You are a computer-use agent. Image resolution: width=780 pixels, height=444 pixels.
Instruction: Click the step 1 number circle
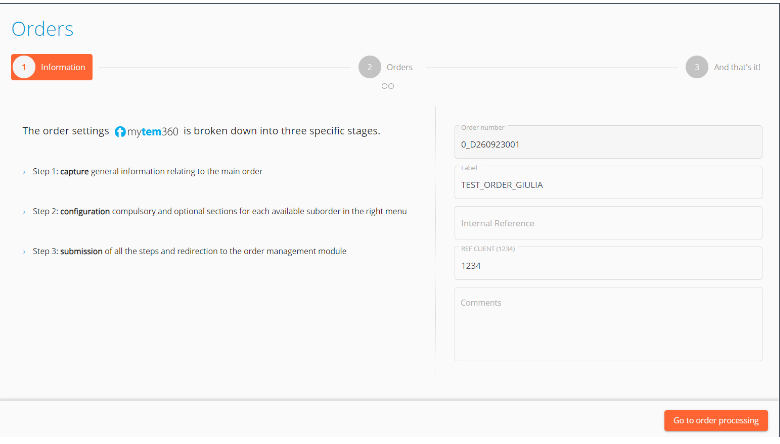click(24, 67)
